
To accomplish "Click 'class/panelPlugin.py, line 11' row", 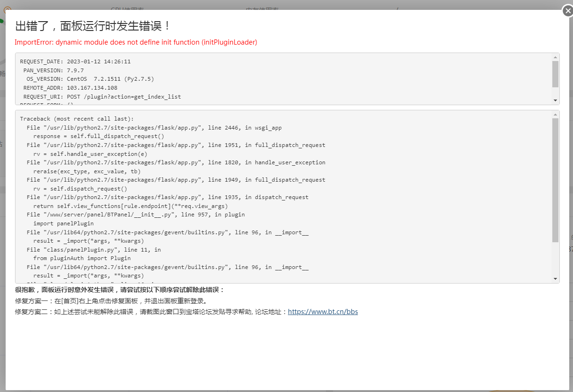I will (x=93, y=249).
